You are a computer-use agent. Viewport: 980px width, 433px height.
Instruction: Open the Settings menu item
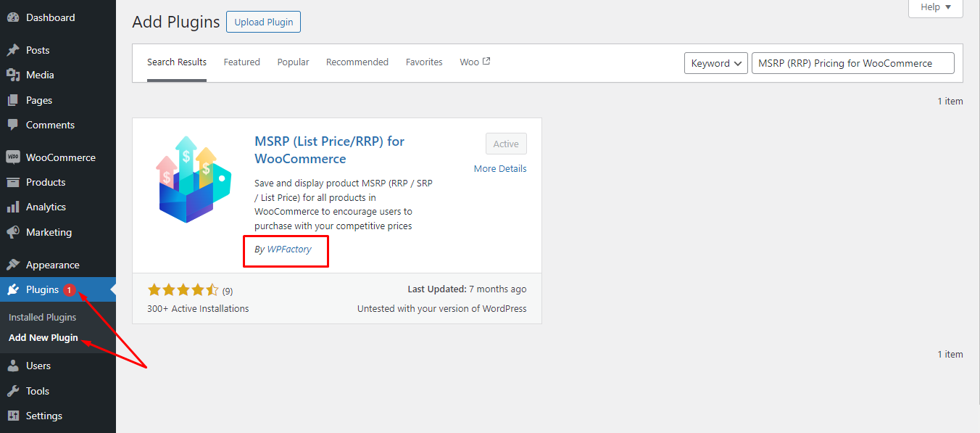click(58, 416)
